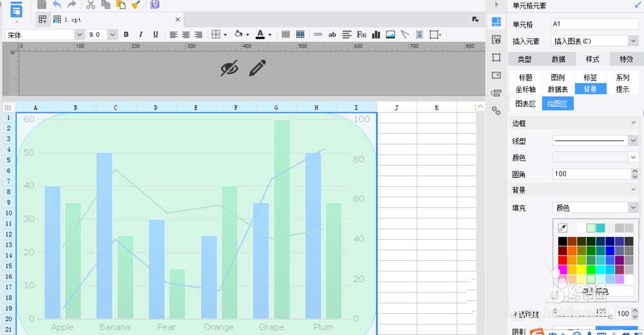Image resolution: width=644 pixels, height=335 pixels.
Task: Expand the 9.0 font size dropdown
Action: pos(113,35)
